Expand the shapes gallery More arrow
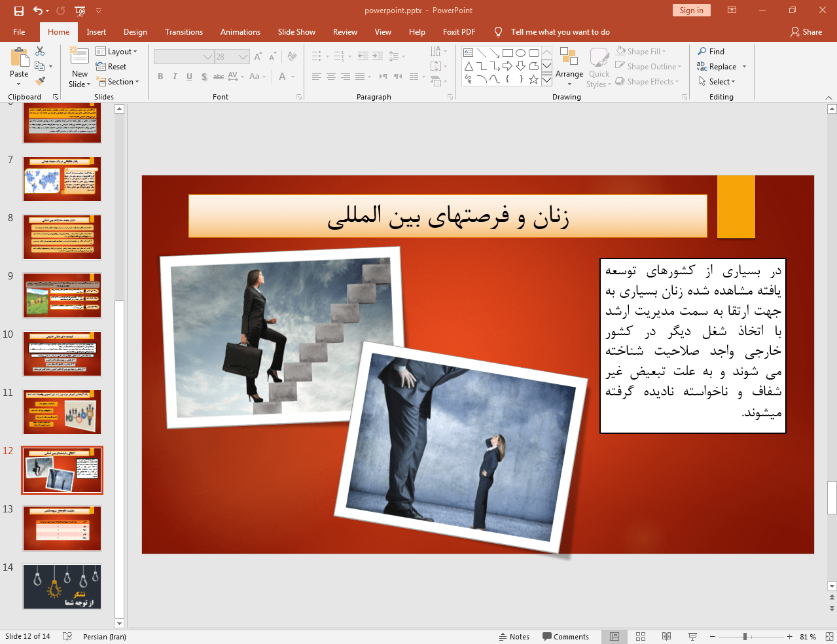 pos(546,79)
